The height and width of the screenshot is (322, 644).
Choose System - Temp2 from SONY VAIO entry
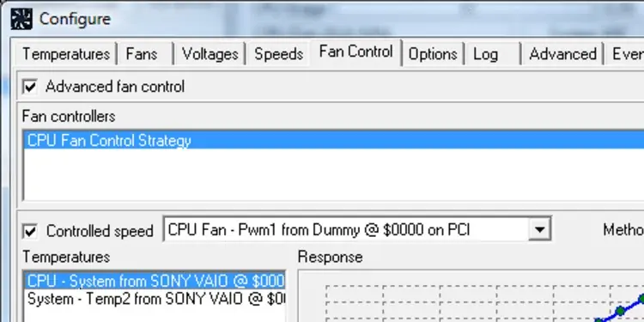coord(155,299)
